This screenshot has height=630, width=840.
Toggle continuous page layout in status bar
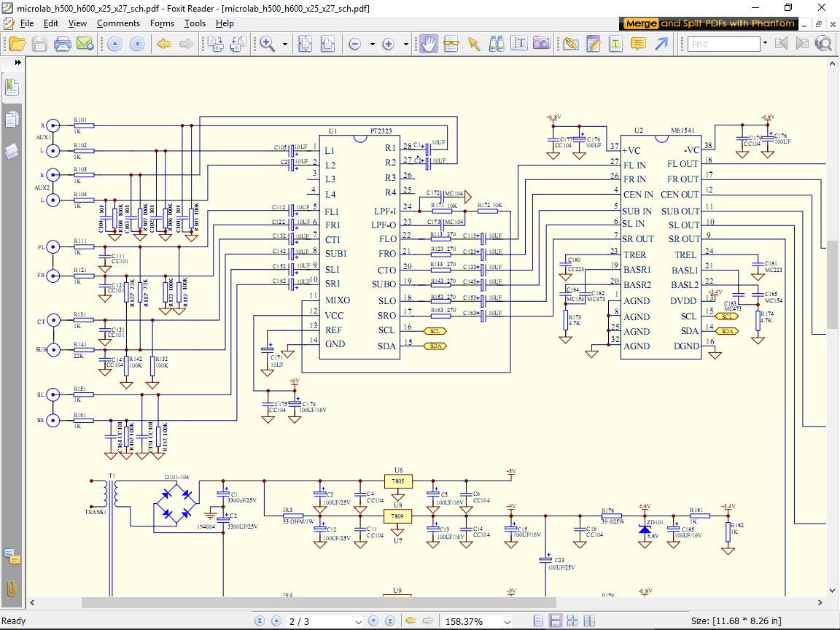click(x=555, y=621)
